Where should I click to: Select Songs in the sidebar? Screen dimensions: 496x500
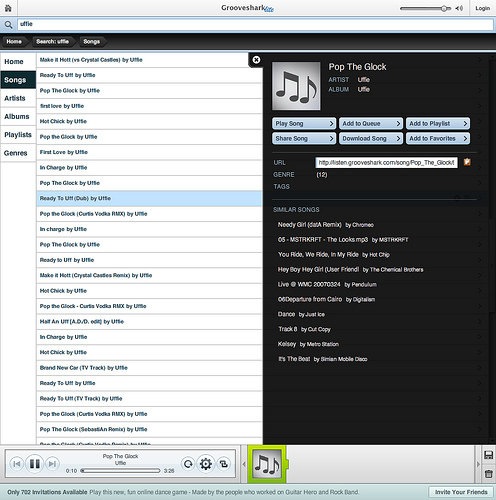[18, 80]
